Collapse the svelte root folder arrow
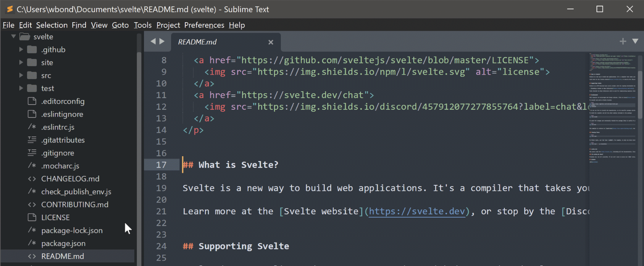This screenshot has height=266, width=644. tap(13, 36)
